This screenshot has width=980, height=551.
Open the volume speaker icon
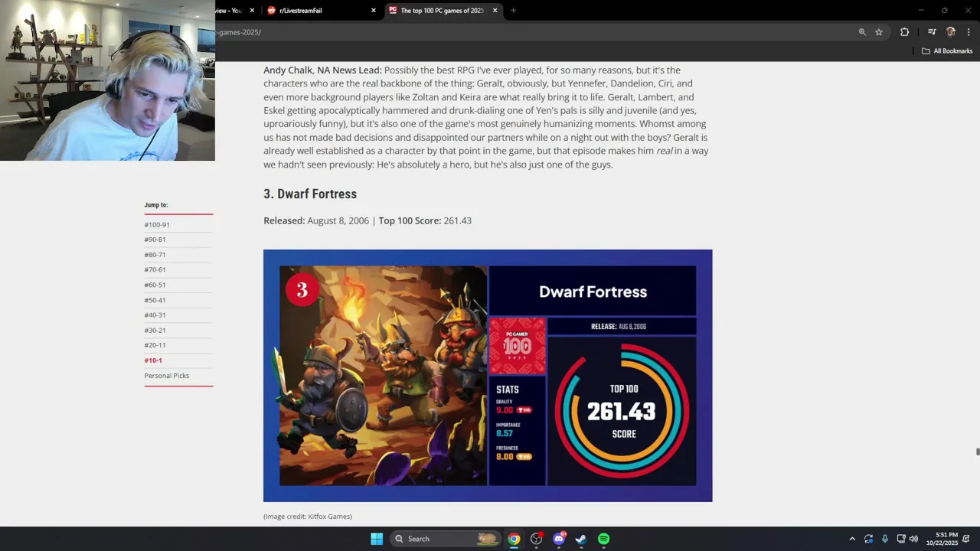tap(913, 539)
